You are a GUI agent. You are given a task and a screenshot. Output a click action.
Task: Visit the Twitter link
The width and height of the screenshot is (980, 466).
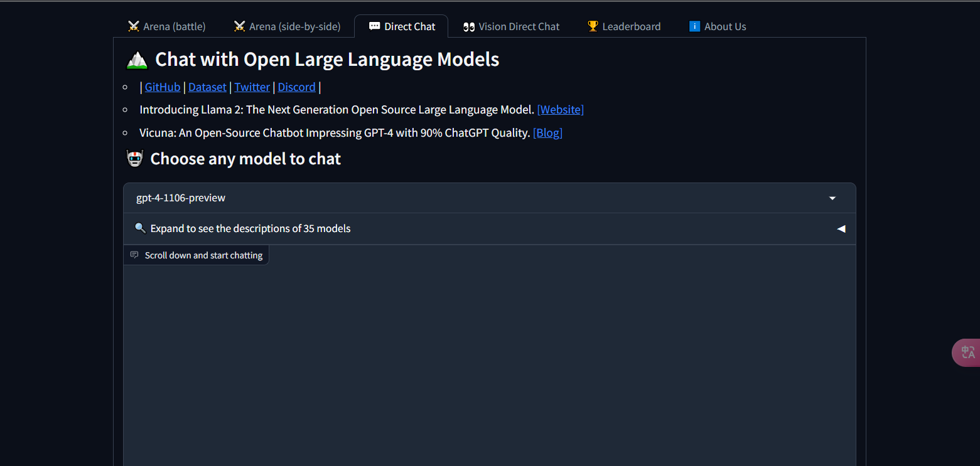pyautogui.click(x=252, y=87)
